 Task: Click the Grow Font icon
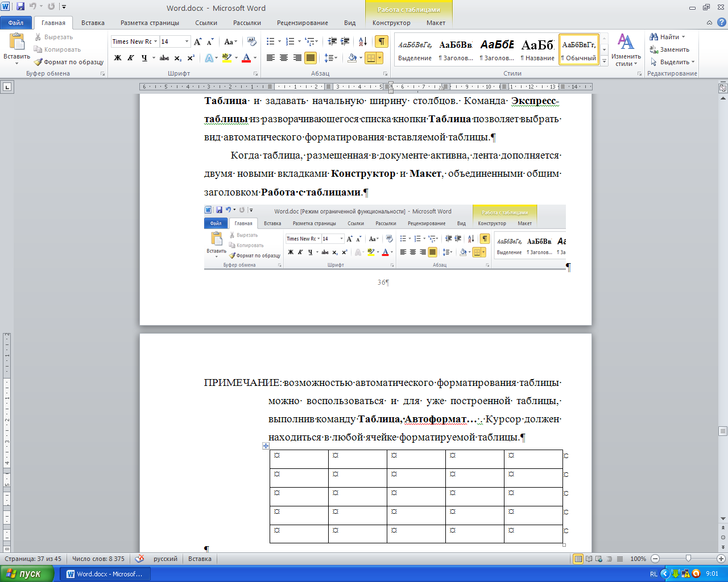point(197,41)
